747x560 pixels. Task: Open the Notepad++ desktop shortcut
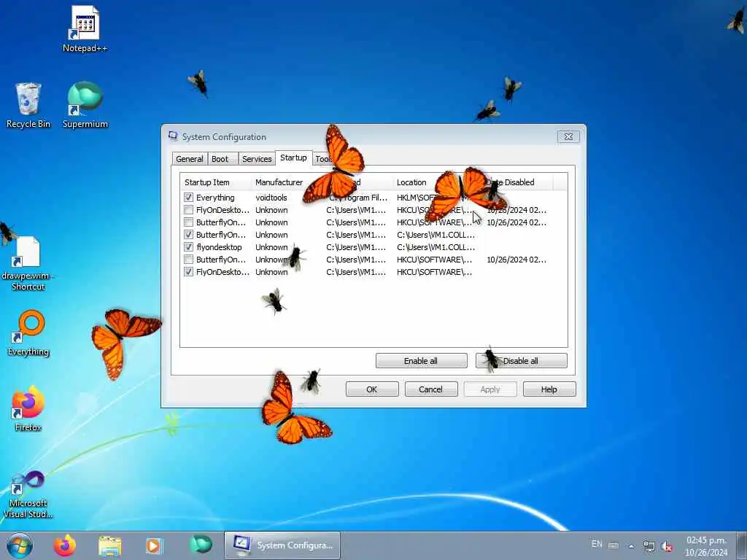tap(85, 28)
